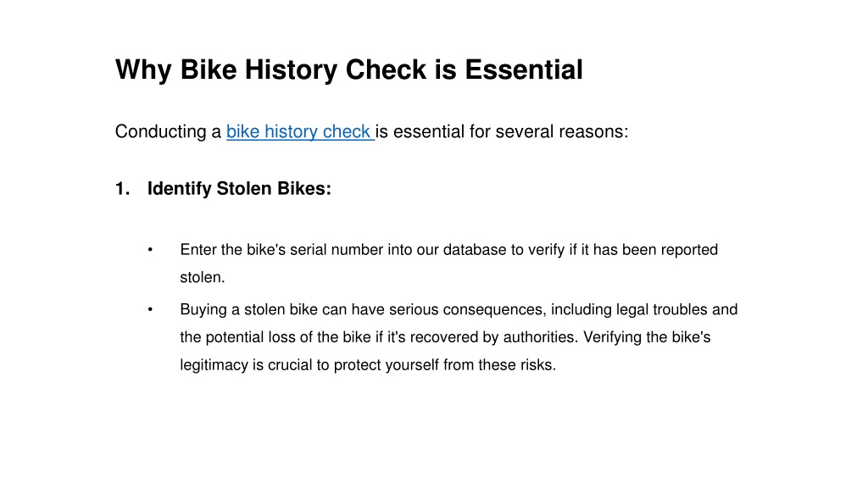The height and width of the screenshot is (488, 868).
Task: Click the word "authorities." in second bullet
Action: 540,337
